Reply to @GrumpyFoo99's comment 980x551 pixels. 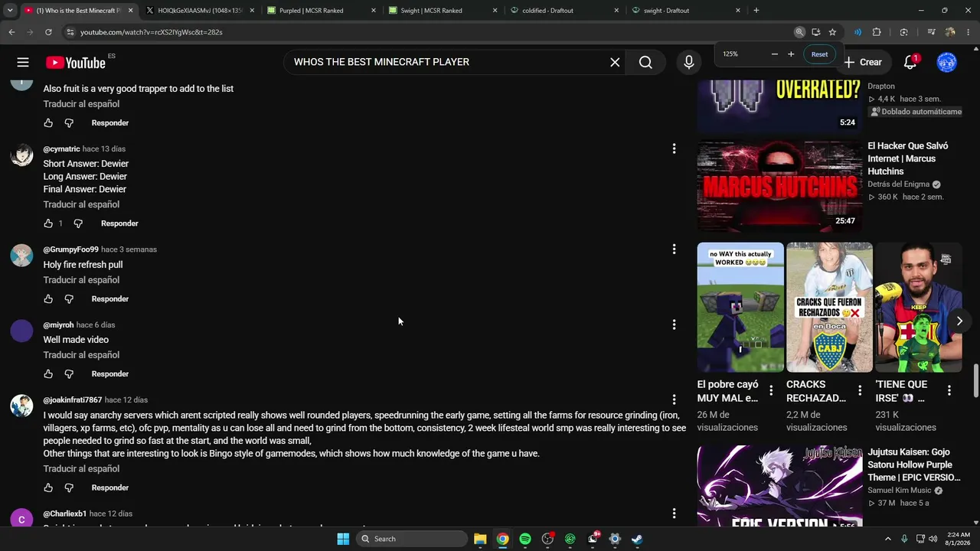(x=110, y=299)
